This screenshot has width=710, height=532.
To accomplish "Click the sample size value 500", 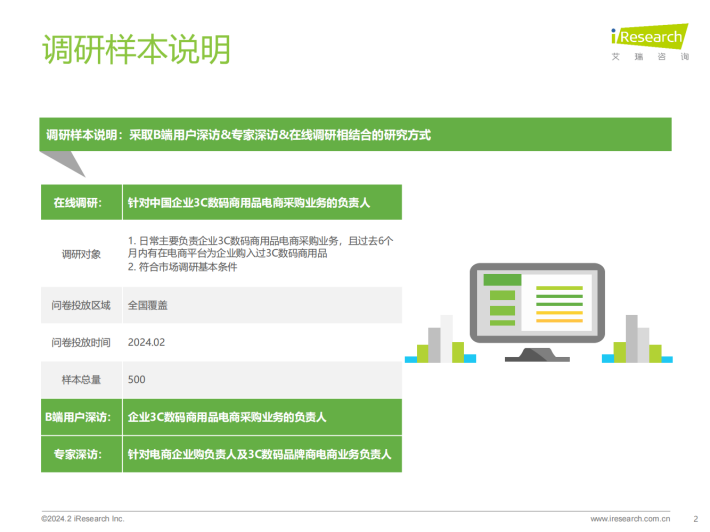I will click(136, 379).
